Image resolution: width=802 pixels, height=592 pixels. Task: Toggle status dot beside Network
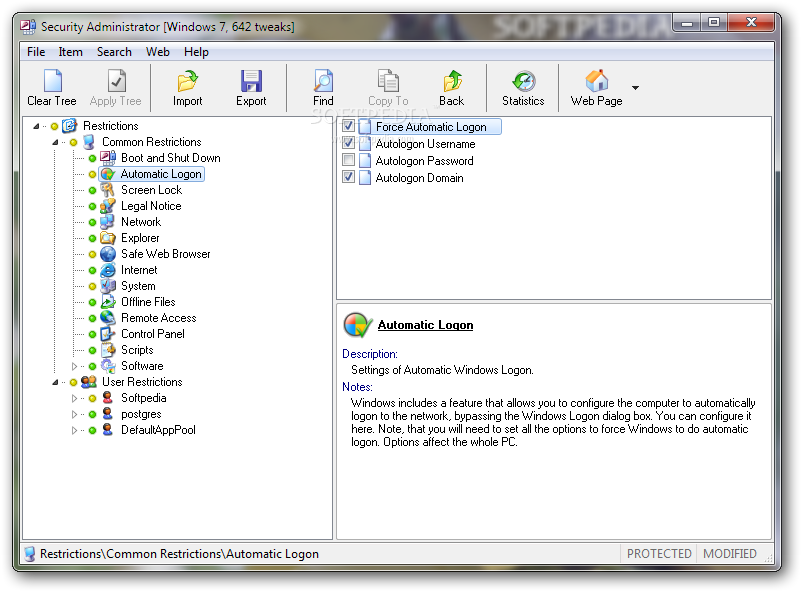point(93,222)
